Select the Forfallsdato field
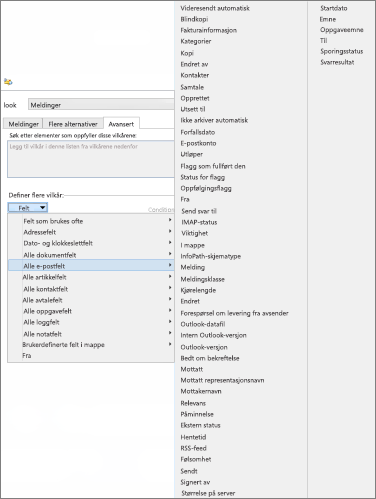The width and height of the screenshot is (376, 499). (198, 132)
